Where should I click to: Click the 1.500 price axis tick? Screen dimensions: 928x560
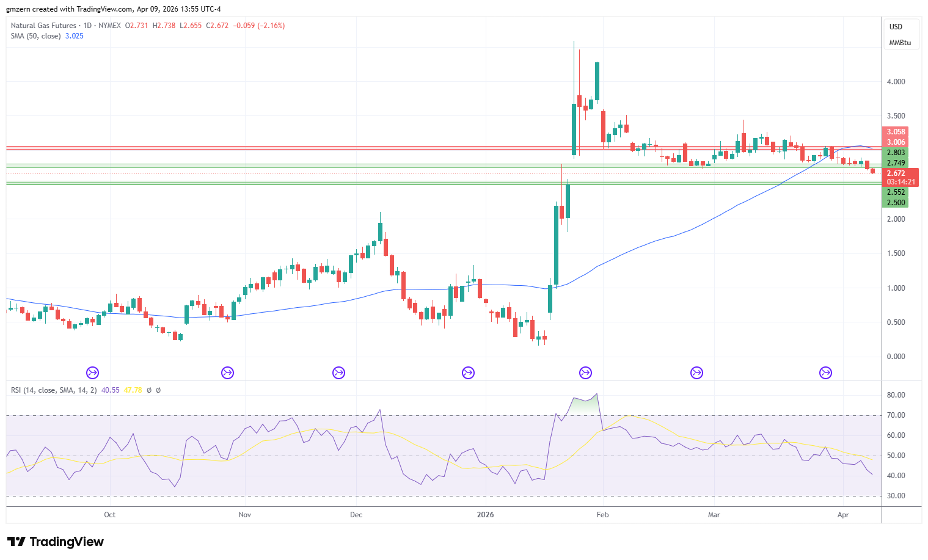click(x=896, y=253)
